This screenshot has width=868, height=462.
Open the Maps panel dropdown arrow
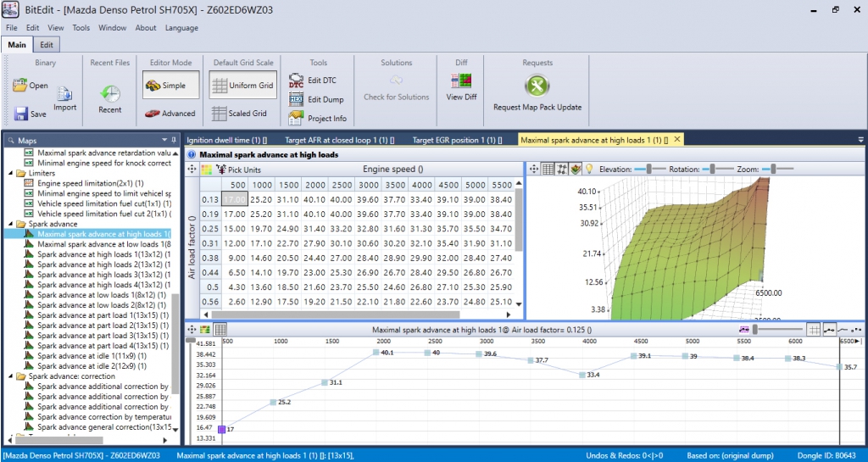[164, 140]
